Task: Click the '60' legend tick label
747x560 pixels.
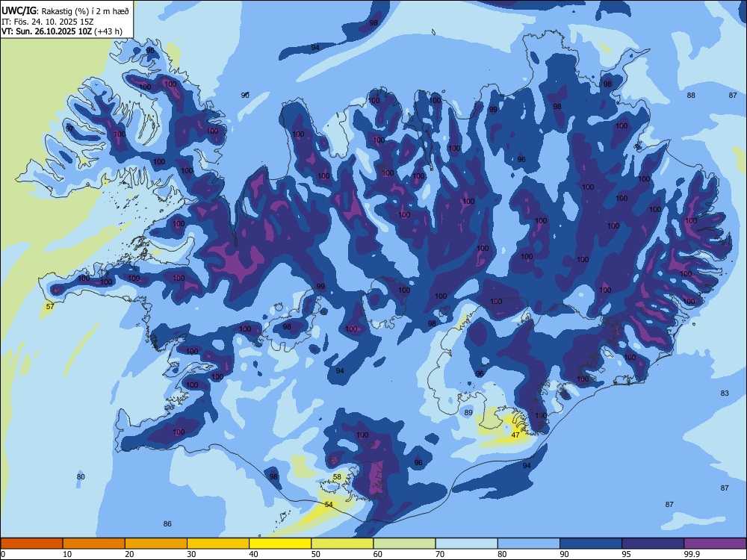Action: (x=378, y=554)
